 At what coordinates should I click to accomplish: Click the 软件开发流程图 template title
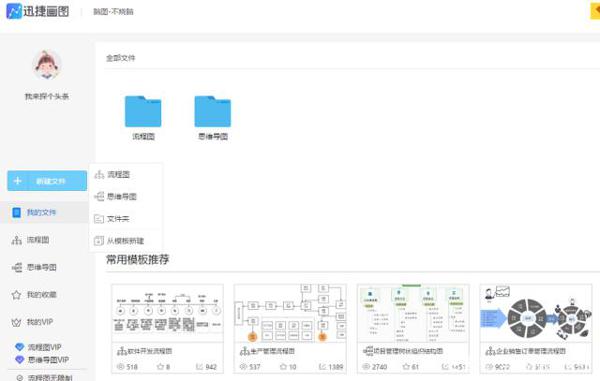point(150,351)
